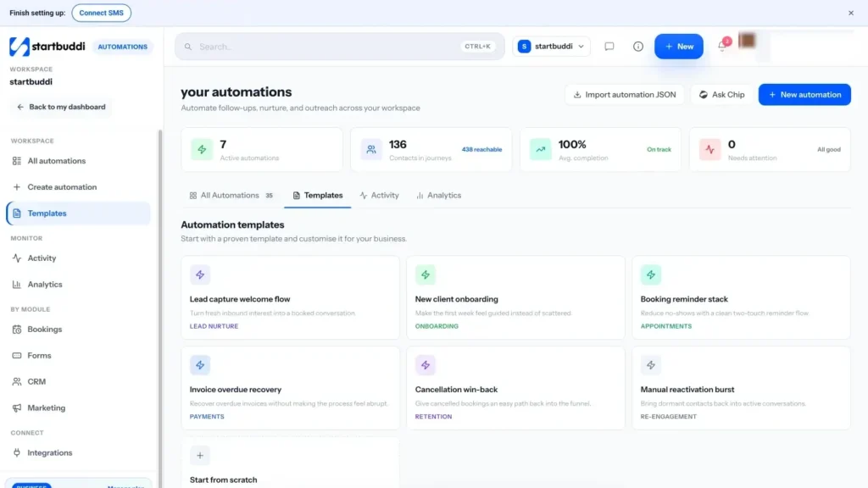Click the blue New button in header
The height and width of the screenshot is (488, 868).
[x=679, y=47]
